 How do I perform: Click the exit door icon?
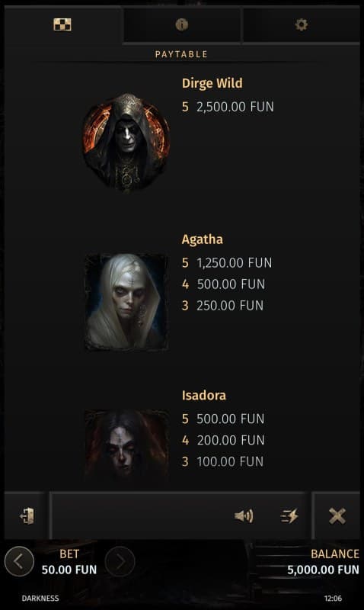(x=27, y=516)
